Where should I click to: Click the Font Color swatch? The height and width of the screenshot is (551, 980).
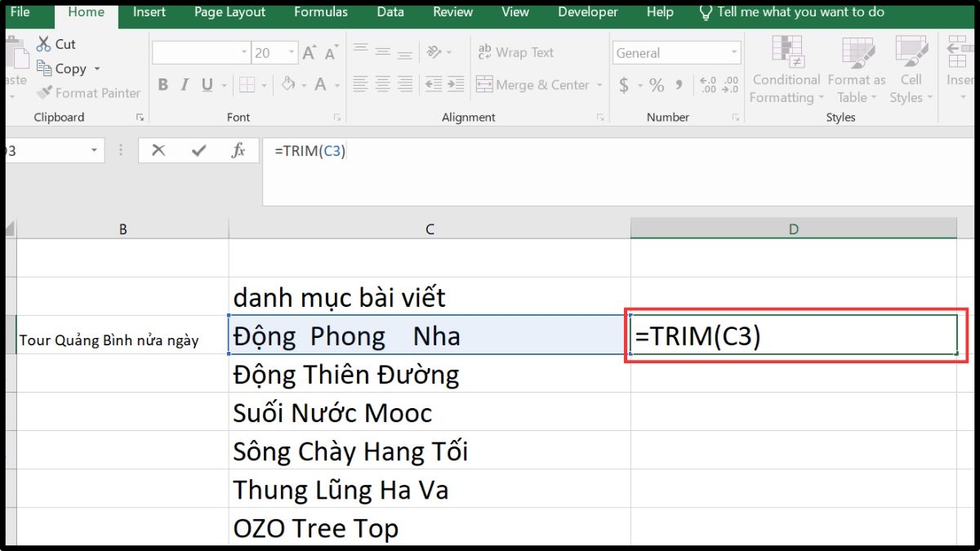pyautogui.click(x=320, y=84)
